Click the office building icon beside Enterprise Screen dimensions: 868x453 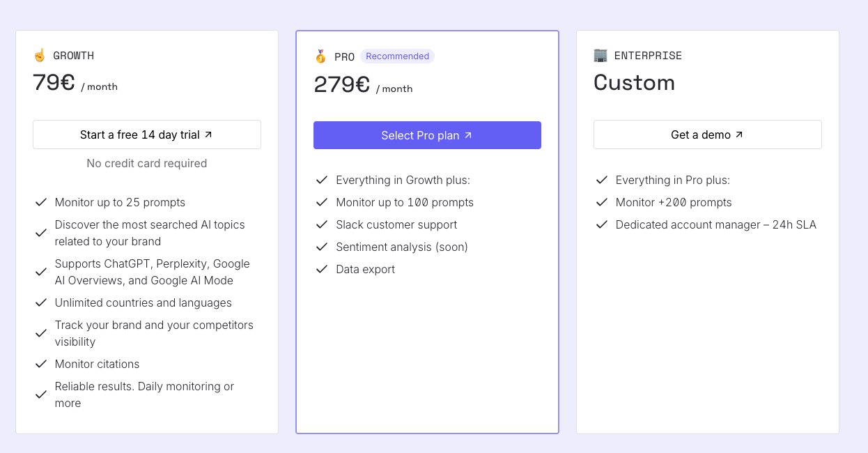pos(600,55)
